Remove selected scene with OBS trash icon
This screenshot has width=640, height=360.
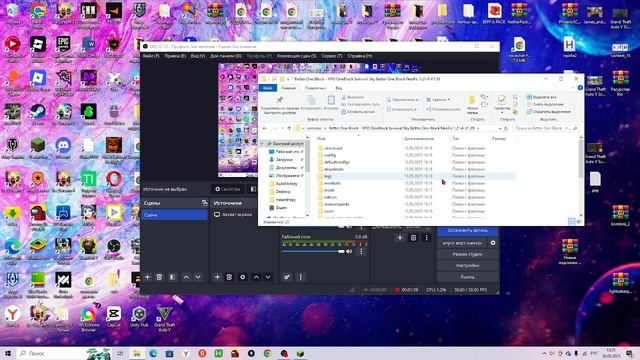(159, 277)
